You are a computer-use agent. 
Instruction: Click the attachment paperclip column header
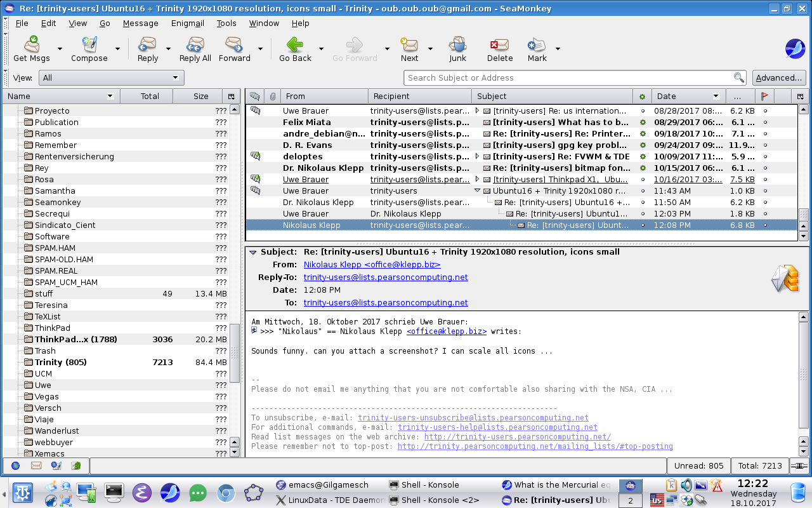coord(272,97)
